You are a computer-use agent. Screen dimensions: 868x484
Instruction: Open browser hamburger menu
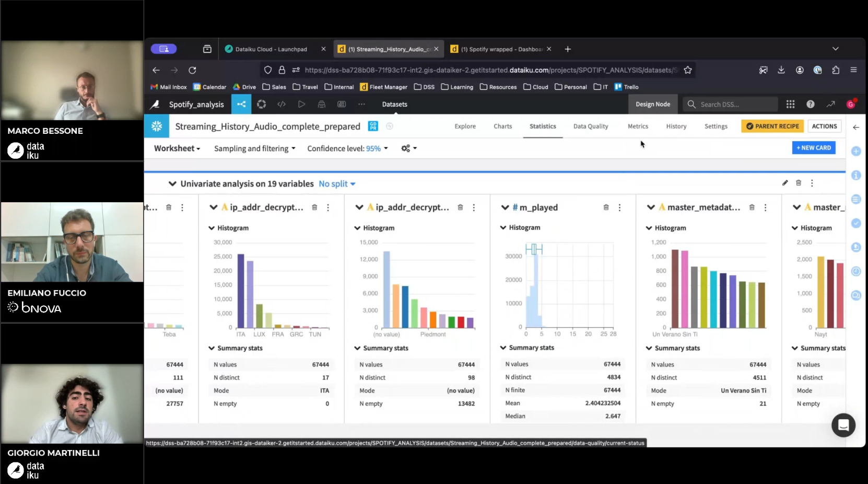(853, 70)
